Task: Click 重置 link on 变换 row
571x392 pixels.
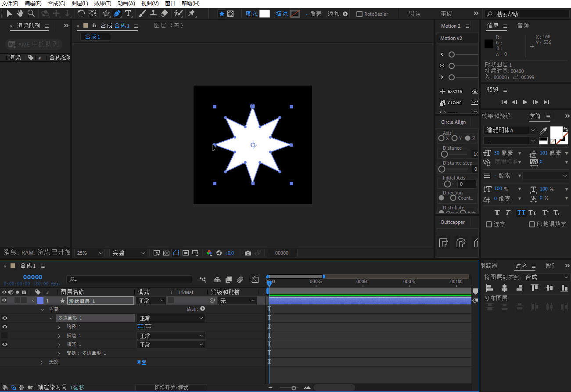Action: (x=141, y=363)
